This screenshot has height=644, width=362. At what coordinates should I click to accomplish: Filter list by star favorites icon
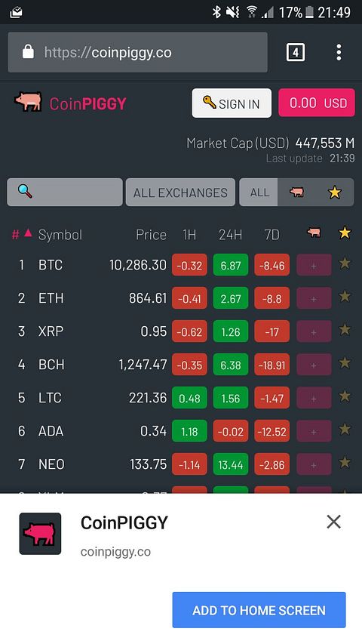[335, 192]
